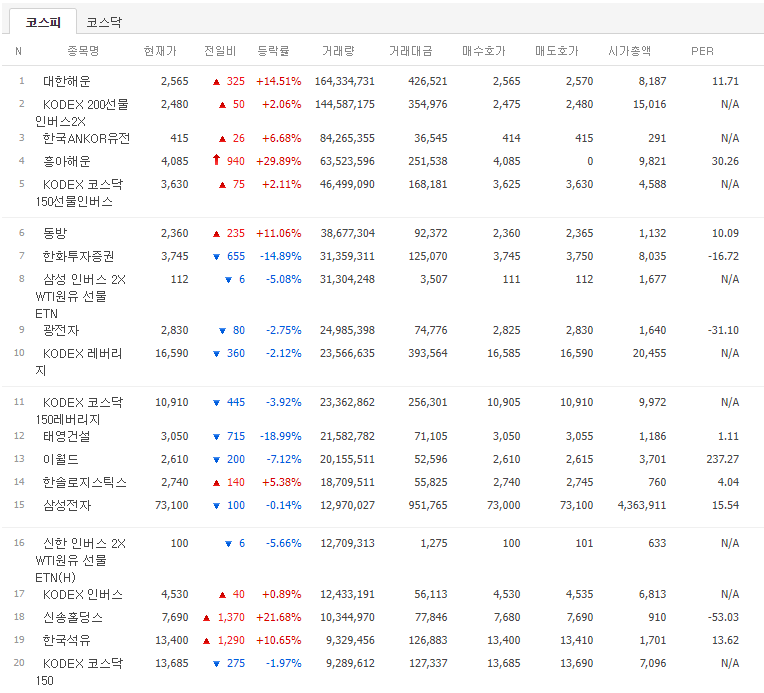Image resolution: width=764 pixels, height=693 pixels.
Task: Open the KODEX 코스닥150 link in row 20
Action: point(79,672)
